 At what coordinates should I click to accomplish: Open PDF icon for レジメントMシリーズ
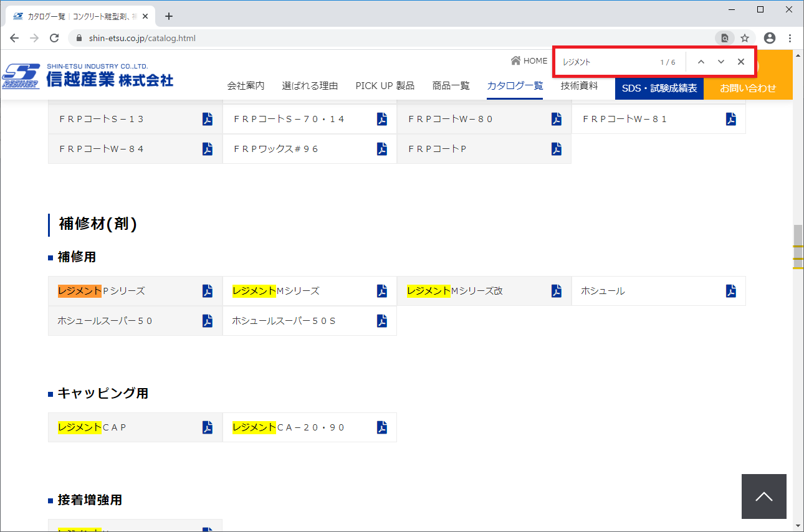(382, 291)
